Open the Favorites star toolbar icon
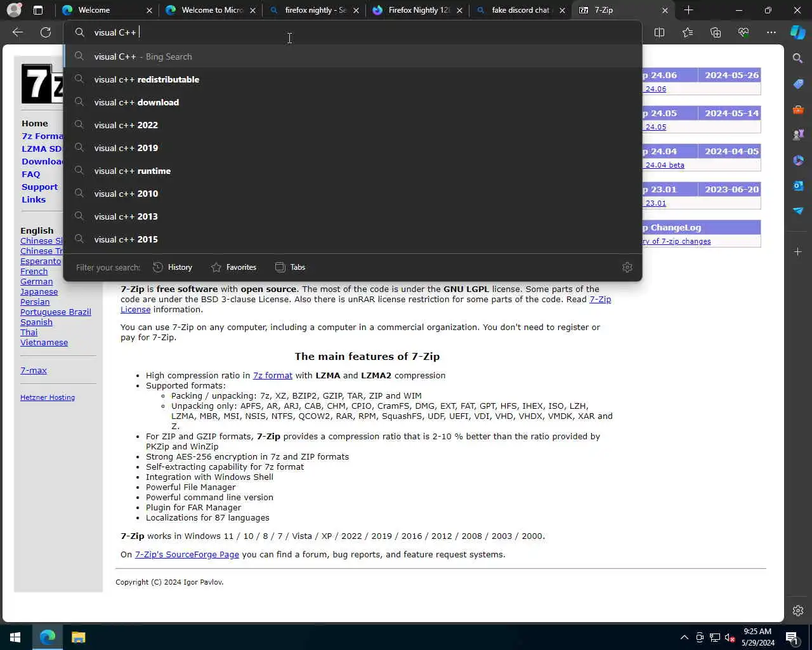Viewport: 812px width, 650px height. [x=688, y=32]
